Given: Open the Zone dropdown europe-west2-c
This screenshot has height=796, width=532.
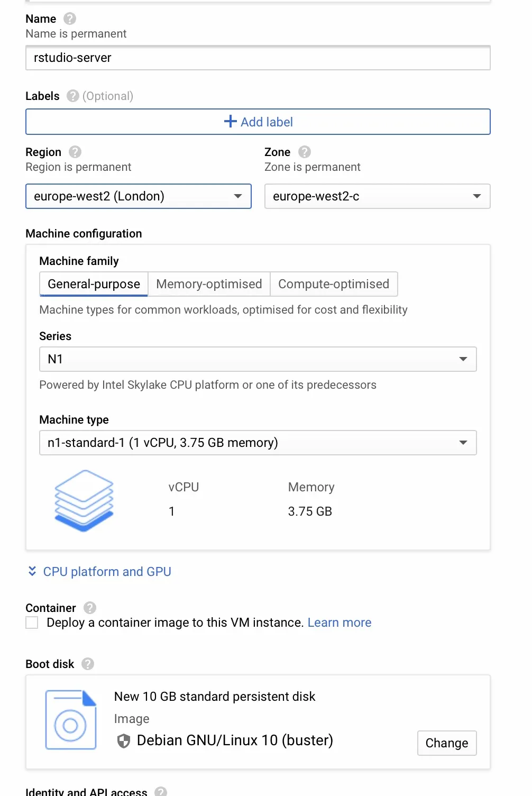Looking at the screenshot, I should pyautogui.click(x=378, y=196).
